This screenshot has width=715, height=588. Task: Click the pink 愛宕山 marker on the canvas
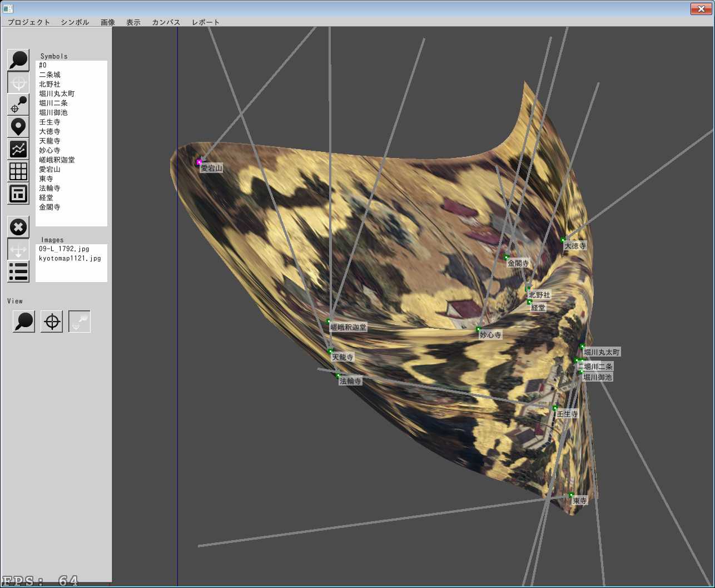pos(199,162)
